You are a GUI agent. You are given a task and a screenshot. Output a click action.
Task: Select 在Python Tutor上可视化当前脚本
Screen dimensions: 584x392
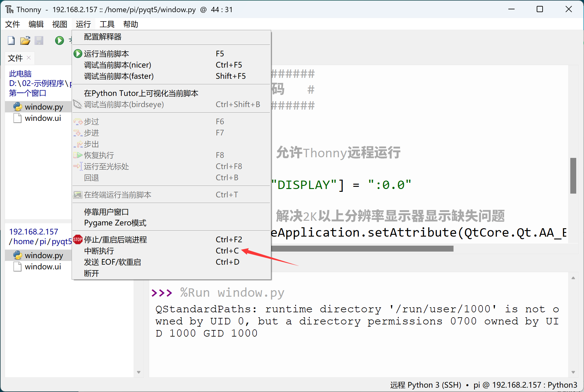tap(171, 93)
